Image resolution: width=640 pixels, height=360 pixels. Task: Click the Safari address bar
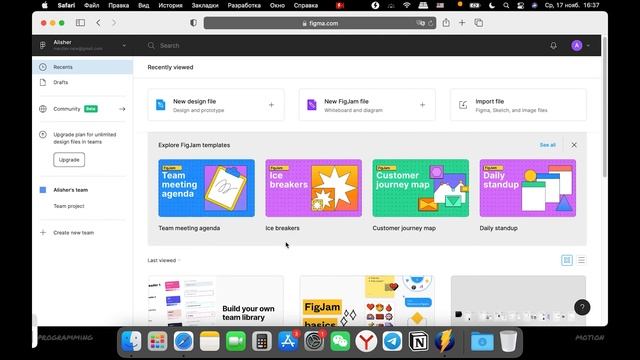320,23
